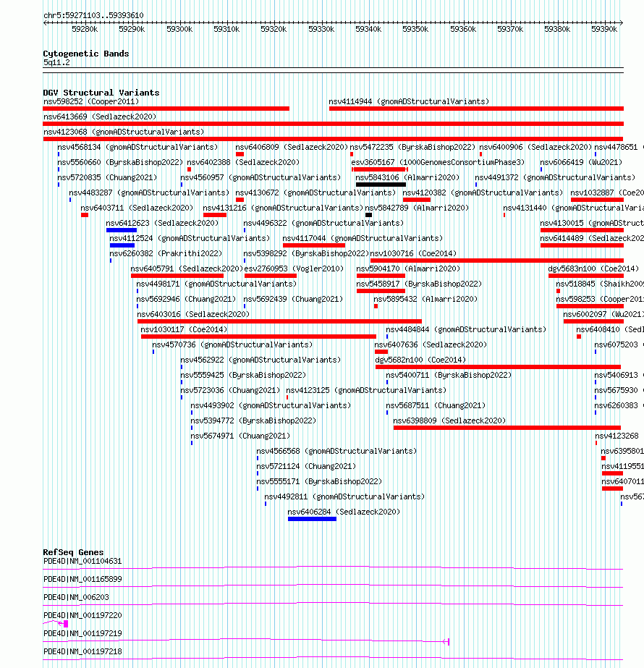Select nsv5687511 (Chuang2021) label
This screenshot has height=668, width=644.
pos(436,405)
